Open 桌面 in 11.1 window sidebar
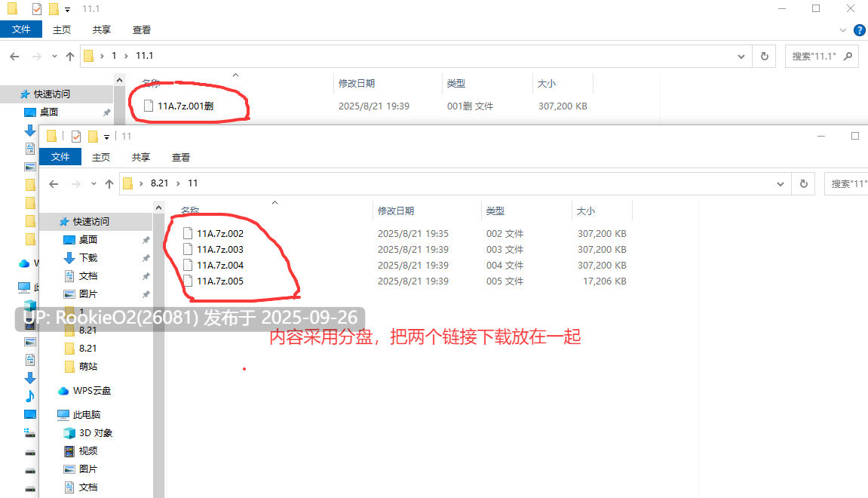 point(49,112)
